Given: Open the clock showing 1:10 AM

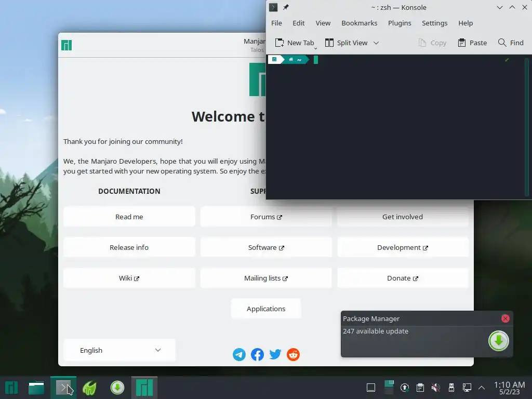Looking at the screenshot, I should pos(509,388).
